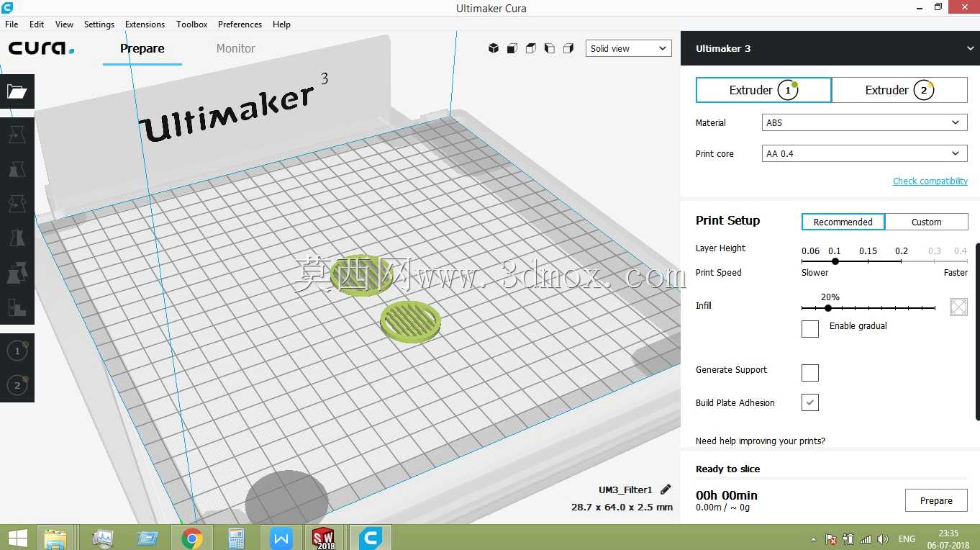Screen dimensions: 980x550
Task: Click the 'Ready to slice' status text
Action: click(728, 469)
